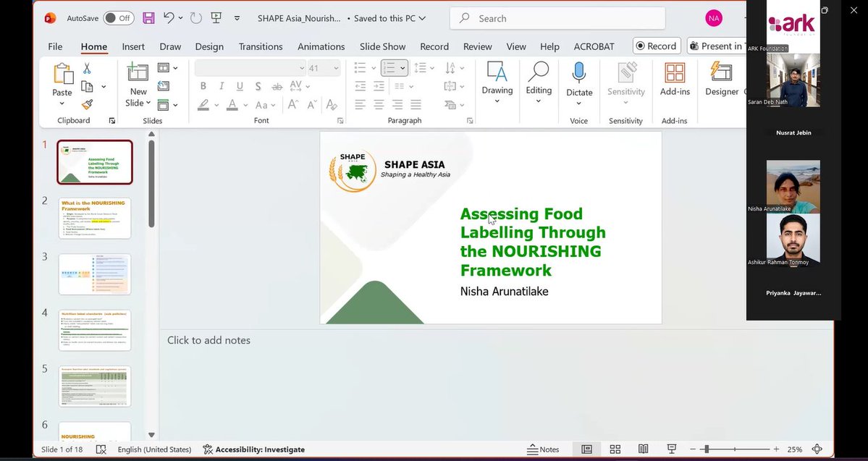This screenshot has height=461, width=868.
Task: Open the ACROBAT tab
Action: tap(594, 46)
